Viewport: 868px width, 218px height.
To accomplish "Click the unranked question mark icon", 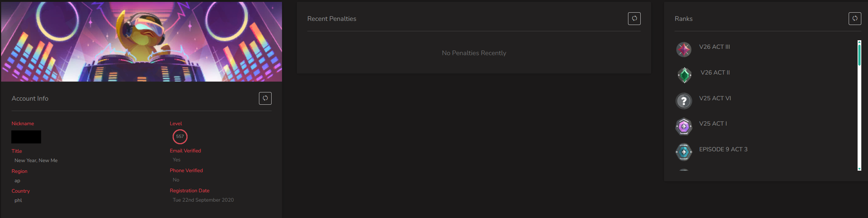I will 684,101.
